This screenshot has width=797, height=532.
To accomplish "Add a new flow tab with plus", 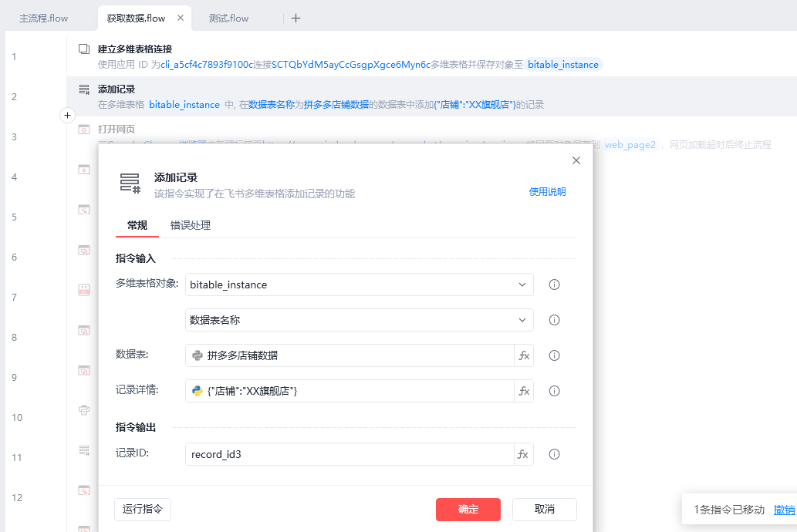I will (295, 19).
